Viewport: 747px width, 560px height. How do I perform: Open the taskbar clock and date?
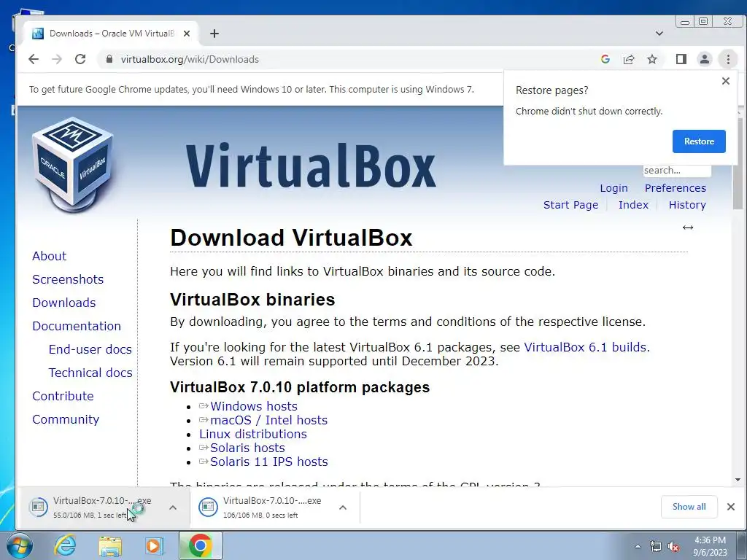(710, 546)
